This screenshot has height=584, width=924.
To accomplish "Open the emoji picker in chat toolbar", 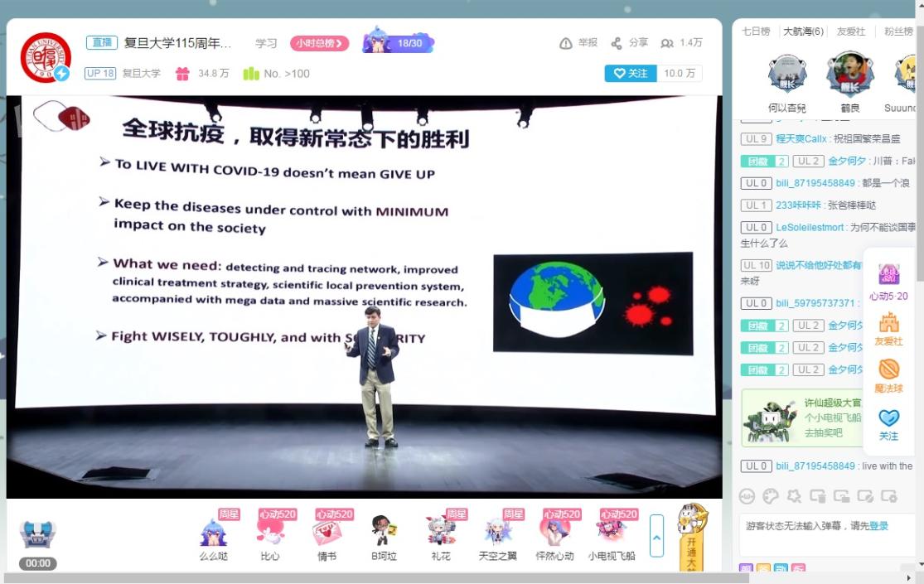I will (x=747, y=496).
